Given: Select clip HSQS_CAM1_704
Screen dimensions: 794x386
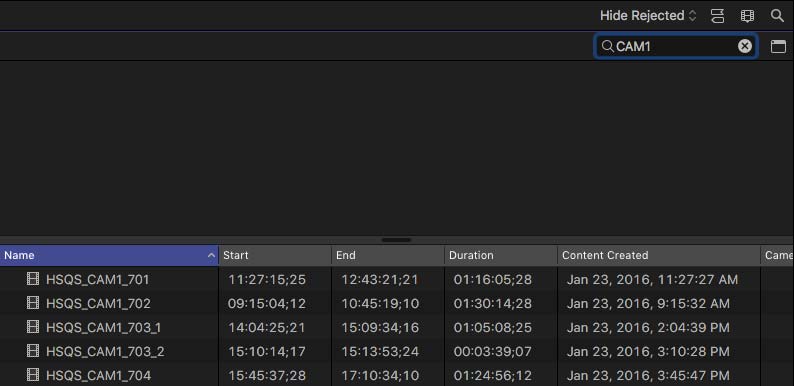Looking at the screenshot, I should click(99, 375).
